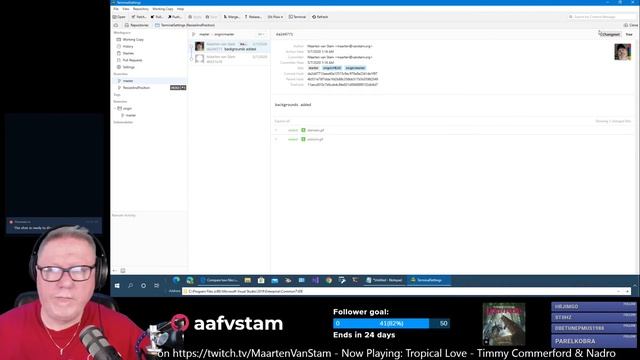Viewport: 640px width, 360px height.
Task: Click the Merge toolbar icon
Action: [232, 17]
